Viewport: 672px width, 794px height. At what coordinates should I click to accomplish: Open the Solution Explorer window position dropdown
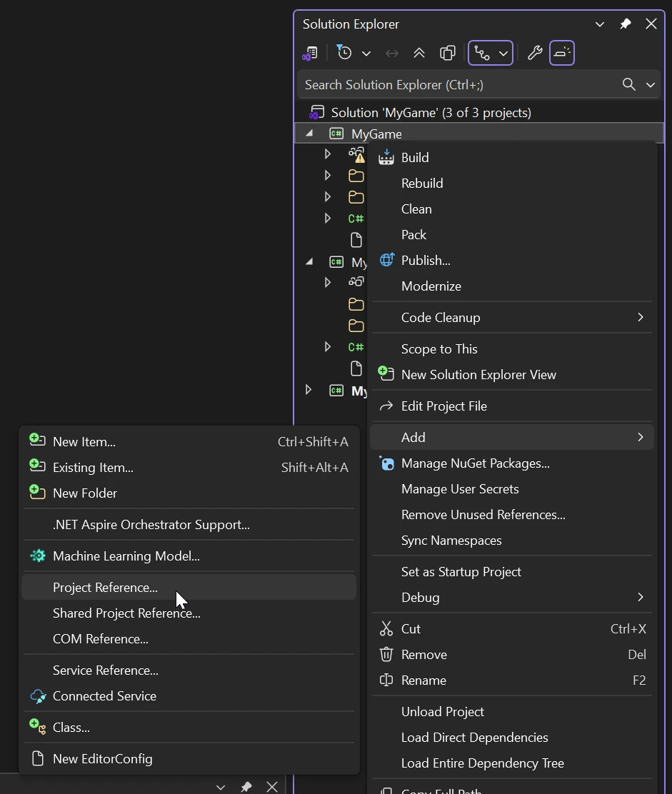(600, 24)
